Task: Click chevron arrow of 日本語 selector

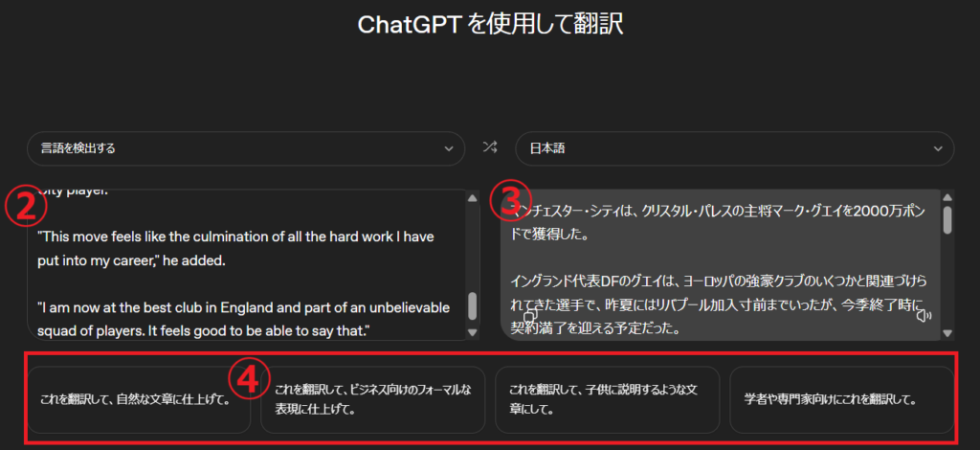Action: [x=936, y=148]
